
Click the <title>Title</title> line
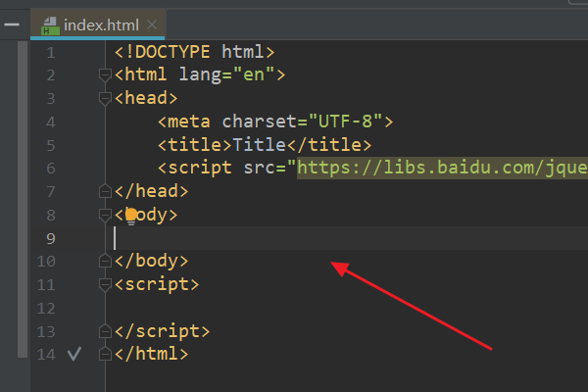click(x=265, y=145)
